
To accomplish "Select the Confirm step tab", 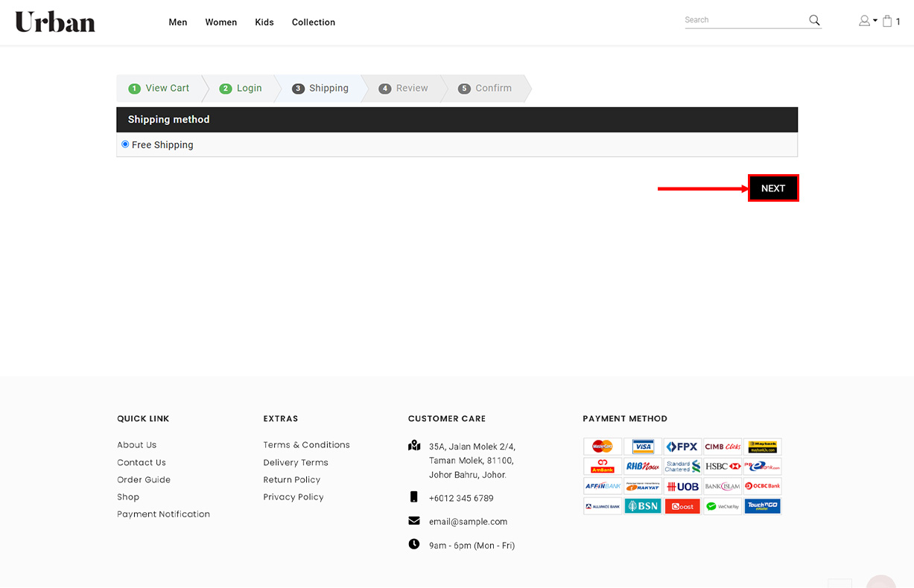I will pyautogui.click(x=485, y=88).
